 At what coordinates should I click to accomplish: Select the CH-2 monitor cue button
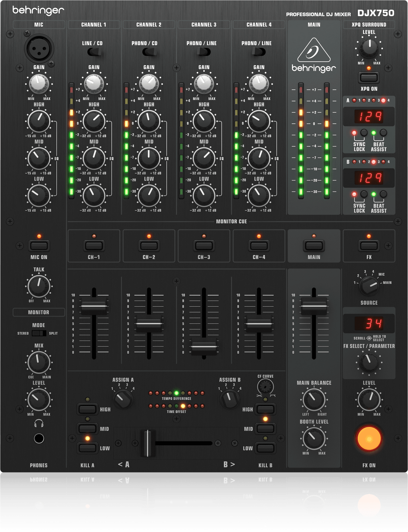click(149, 246)
